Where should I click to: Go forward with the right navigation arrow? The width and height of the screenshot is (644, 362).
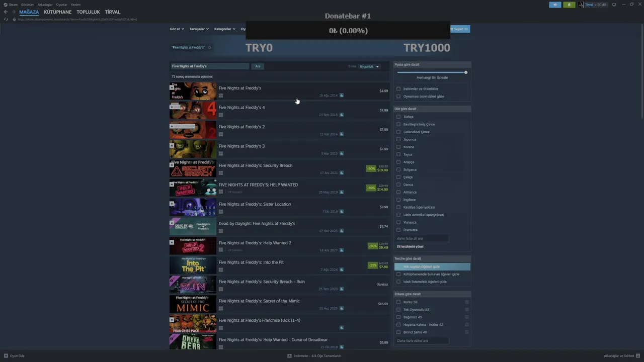click(13, 12)
